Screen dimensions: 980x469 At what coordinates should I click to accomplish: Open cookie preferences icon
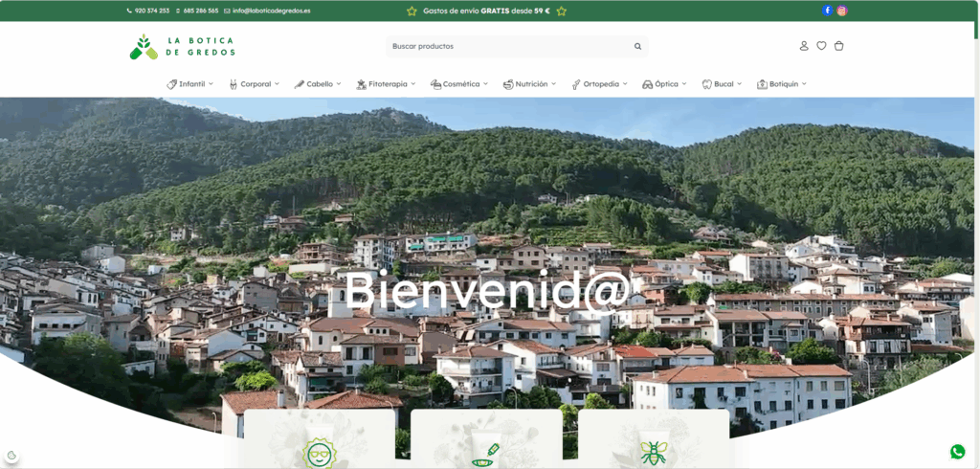[11, 456]
